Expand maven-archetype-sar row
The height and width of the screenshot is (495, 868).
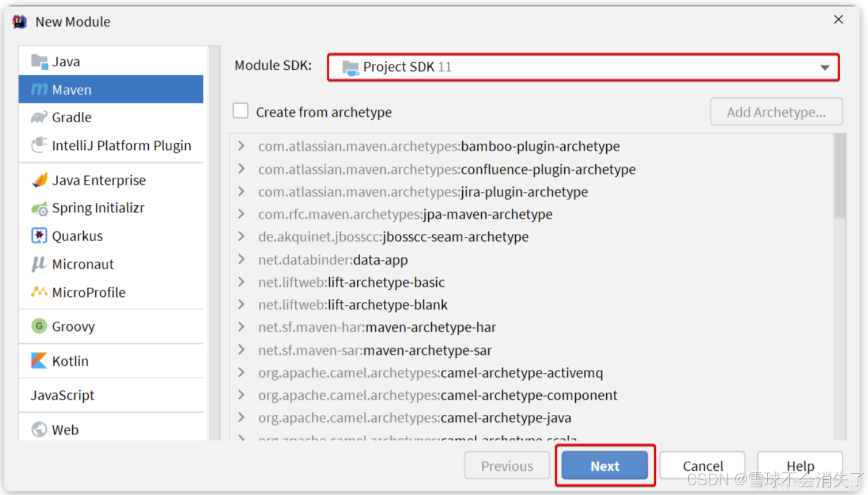pyautogui.click(x=241, y=350)
